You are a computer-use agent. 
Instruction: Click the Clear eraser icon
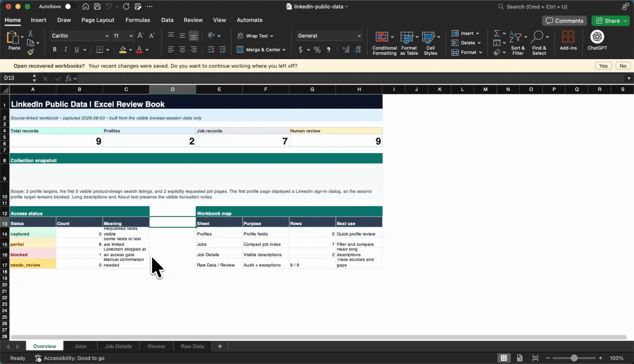(x=497, y=52)
